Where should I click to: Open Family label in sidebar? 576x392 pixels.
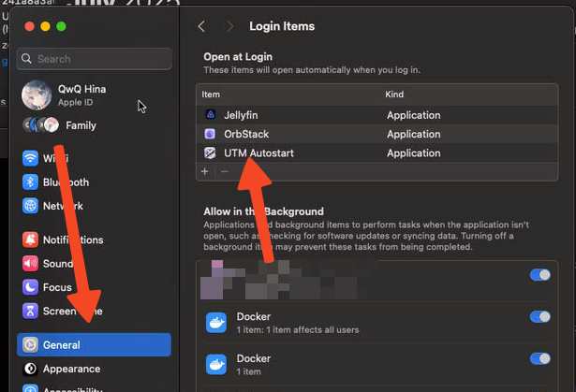[81, 125]
